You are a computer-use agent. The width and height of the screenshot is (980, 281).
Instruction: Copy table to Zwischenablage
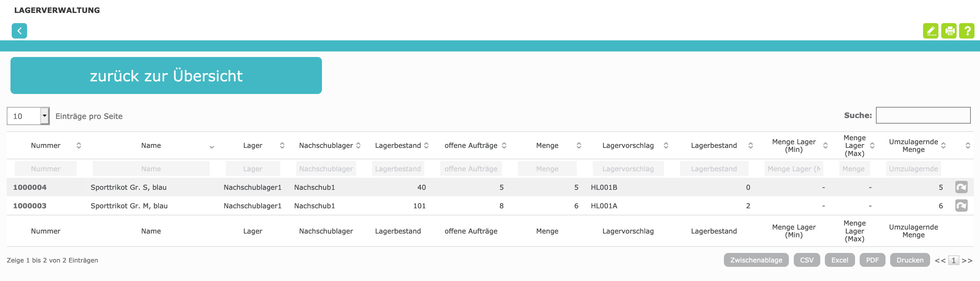coord(756,260)
